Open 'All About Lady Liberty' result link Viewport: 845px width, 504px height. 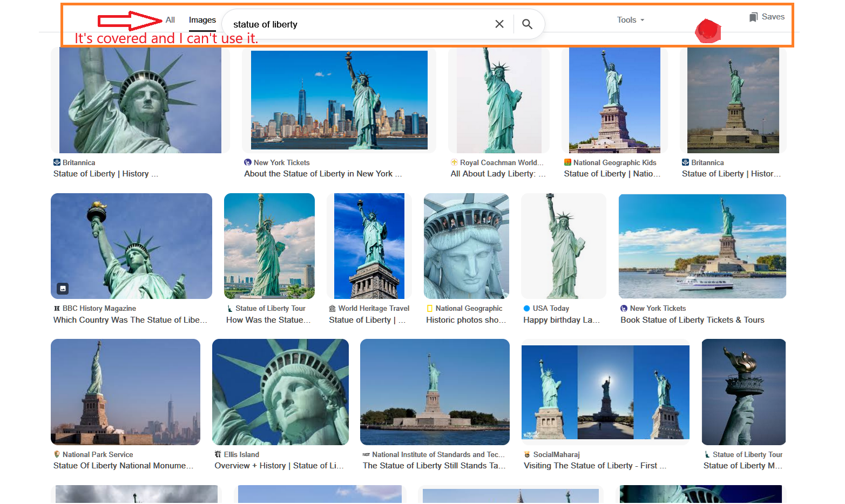coord(498,174)
